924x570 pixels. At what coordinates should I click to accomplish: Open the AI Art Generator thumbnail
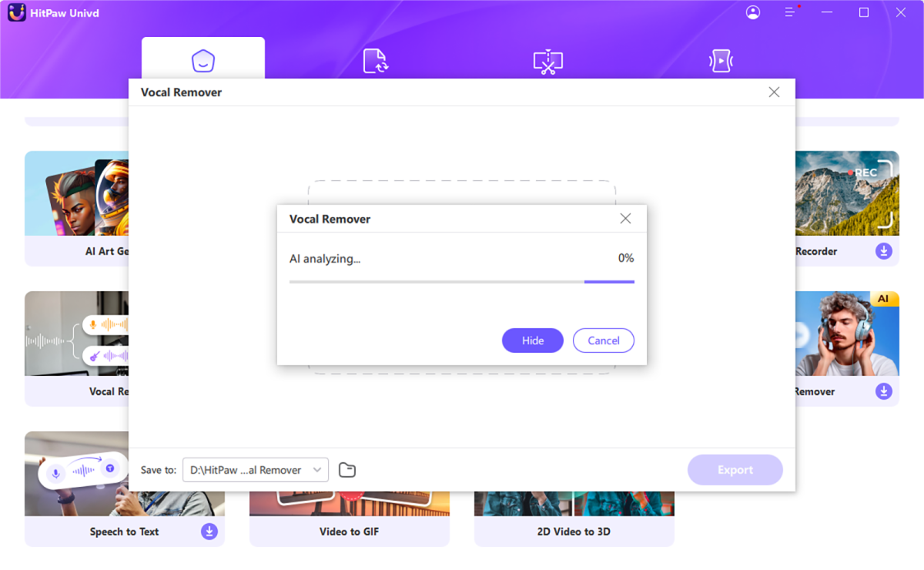click(76, 193)
